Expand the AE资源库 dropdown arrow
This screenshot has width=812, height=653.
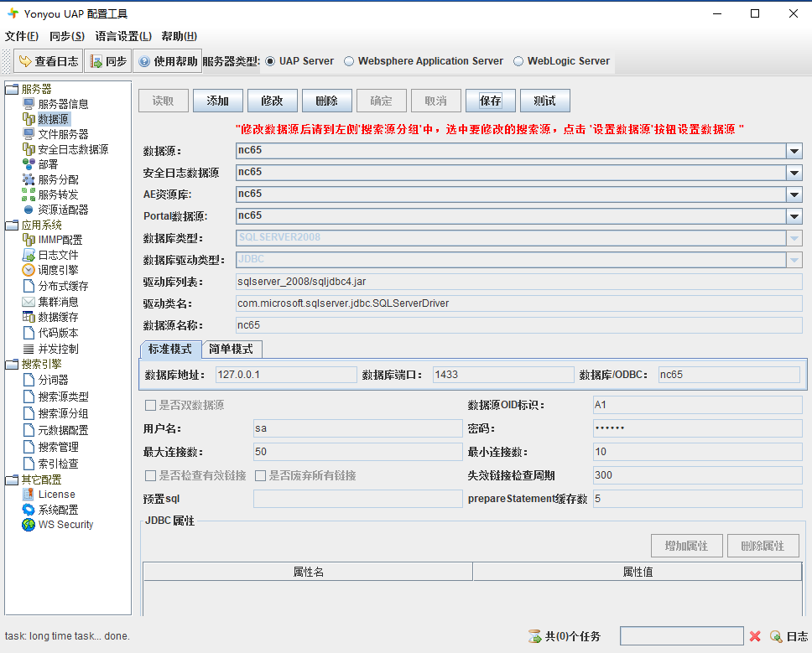[x=794, y=194]
